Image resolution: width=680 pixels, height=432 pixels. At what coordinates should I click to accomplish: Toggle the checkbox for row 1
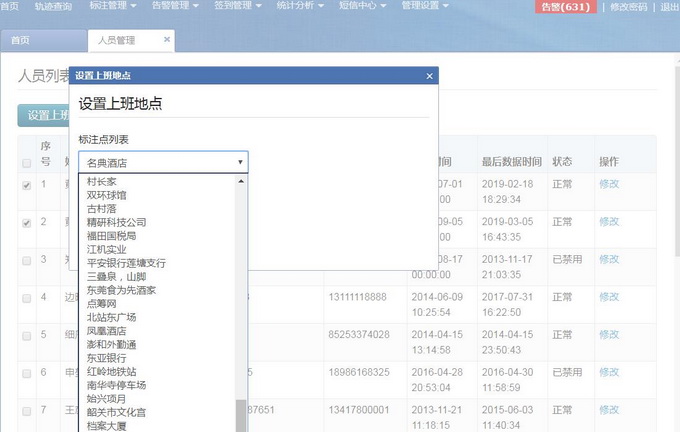coord(27,185)
